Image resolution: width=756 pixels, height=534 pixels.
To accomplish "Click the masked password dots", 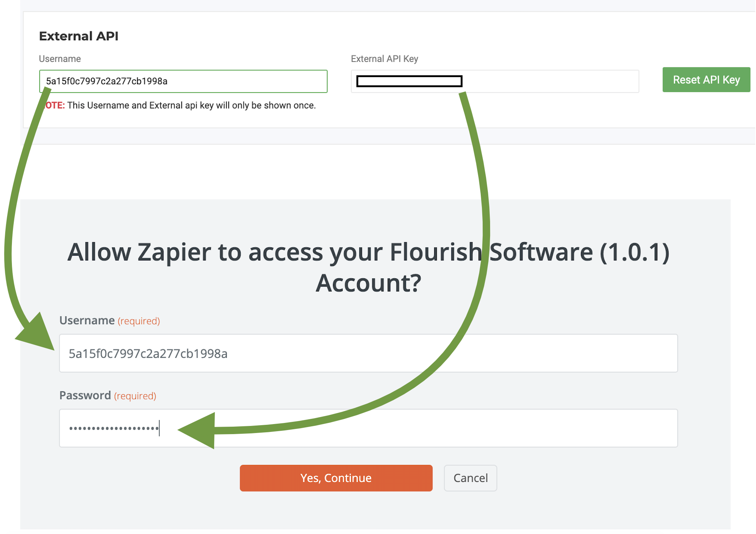I will click(114, 429).
